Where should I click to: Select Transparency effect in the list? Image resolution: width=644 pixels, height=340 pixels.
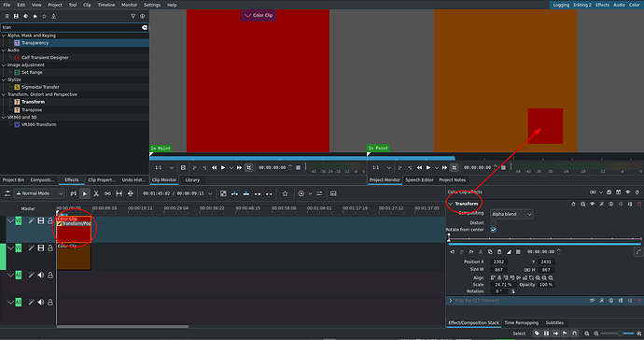[35, 43]
